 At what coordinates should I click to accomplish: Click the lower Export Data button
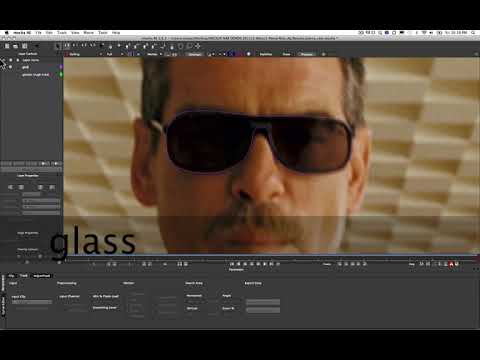tap(263, 310)
